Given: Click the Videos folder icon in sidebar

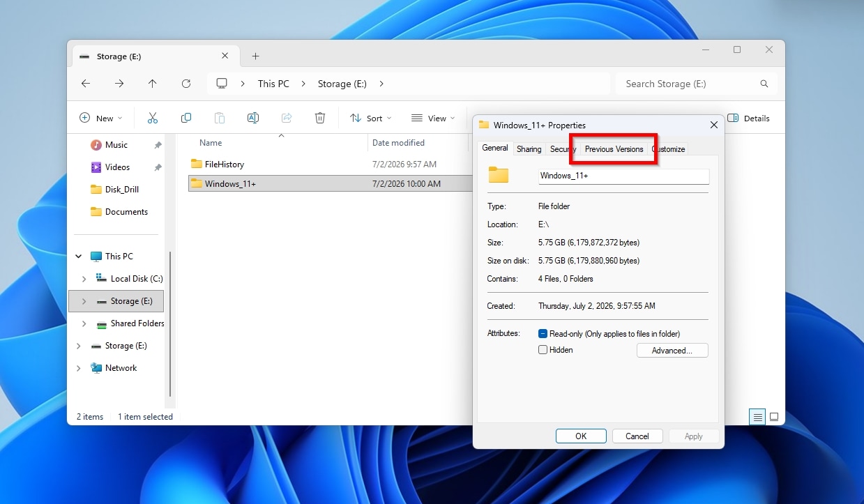Looking at the screenshot, I should click(x=96, y=167).
